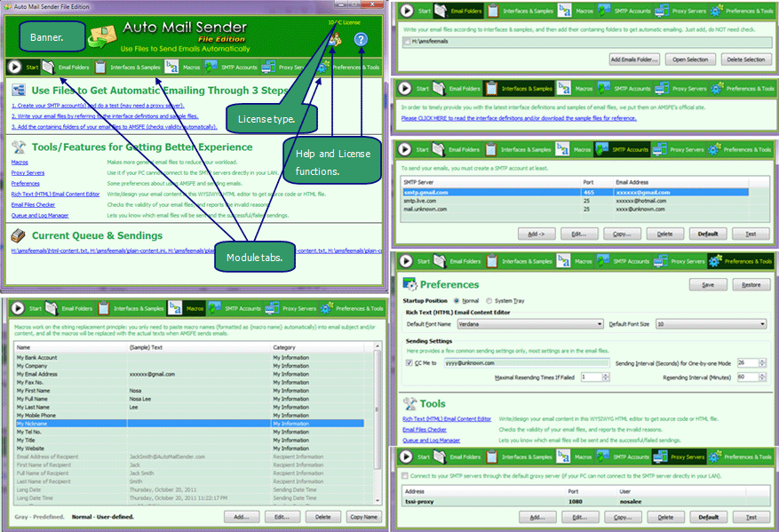The height and width of the screenshot is (532, 779).
Task: Click the Email Folders icon in the SMTP Accounts panel
Action: [x=439, y=149]
